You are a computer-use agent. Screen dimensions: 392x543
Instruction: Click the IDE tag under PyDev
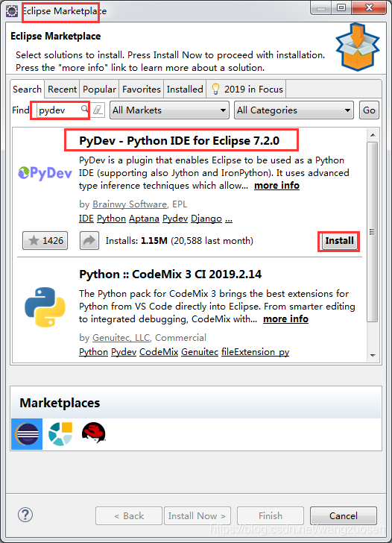point(86,219)
